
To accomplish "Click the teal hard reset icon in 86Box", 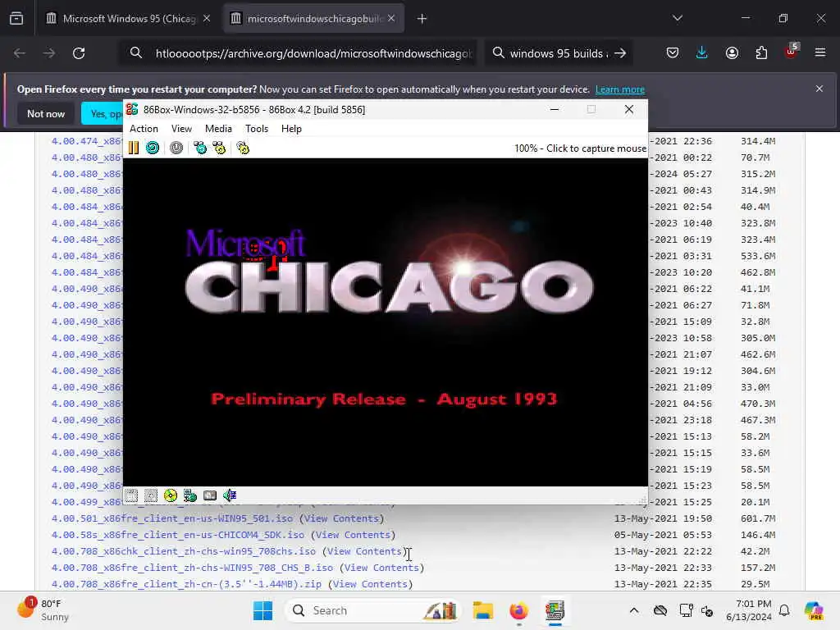I will (153, 148).
